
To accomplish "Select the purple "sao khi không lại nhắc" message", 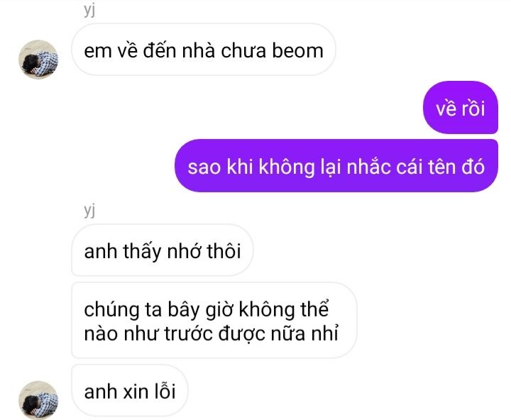I will pos(336,165).
